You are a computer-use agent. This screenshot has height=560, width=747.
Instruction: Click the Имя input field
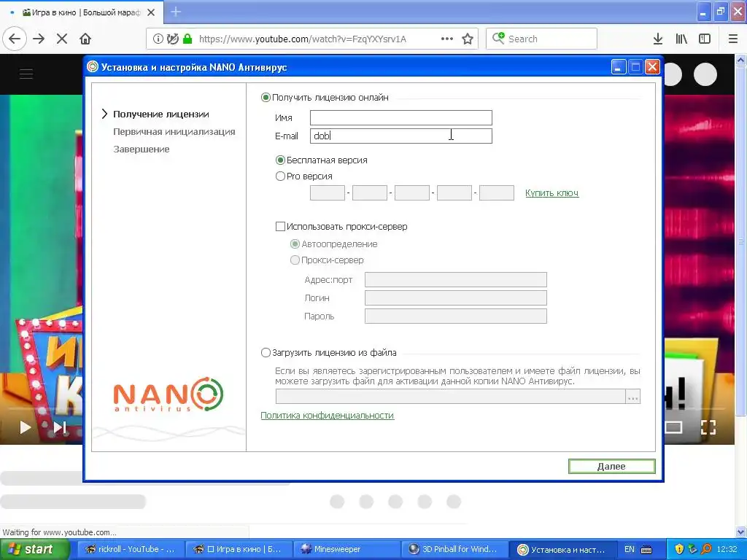click(x=400, y=117)
